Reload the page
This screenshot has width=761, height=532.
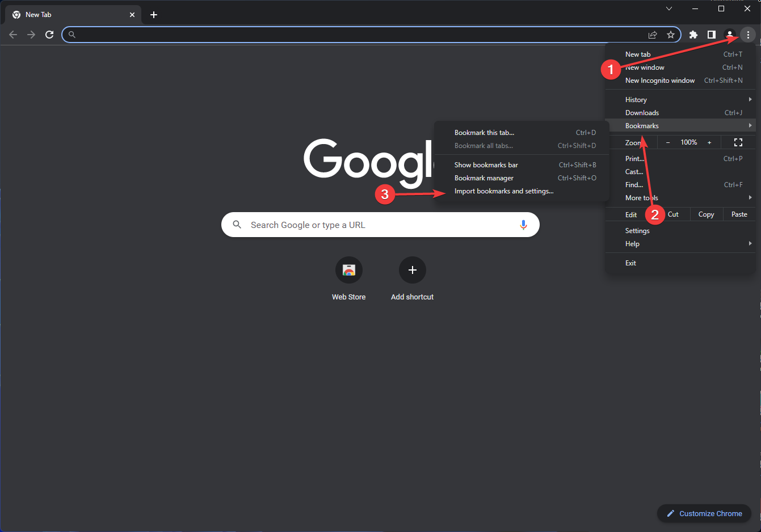[49, 35]
